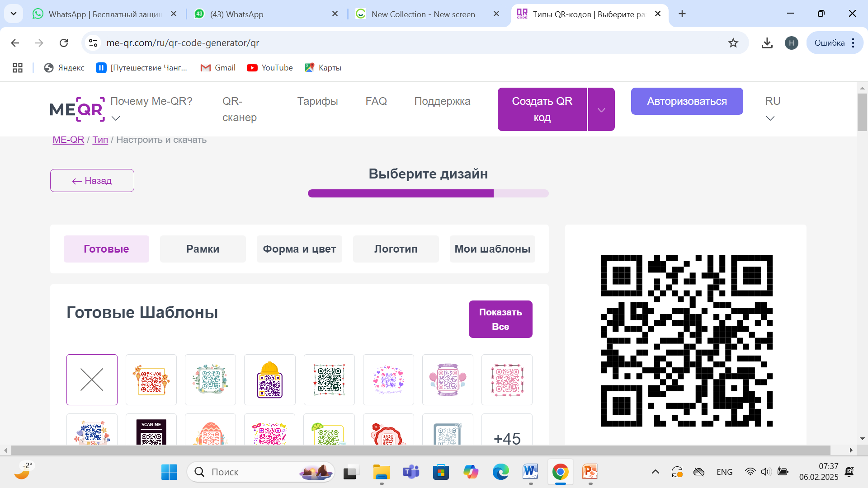Viewport: 868px width, 488px height.
Task: Click the design progress bar
Action: pyautogui.click(x=428, y=193)
